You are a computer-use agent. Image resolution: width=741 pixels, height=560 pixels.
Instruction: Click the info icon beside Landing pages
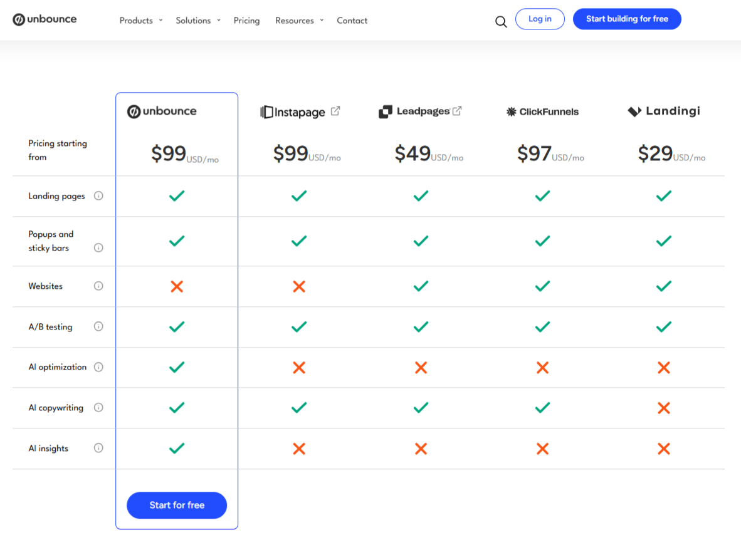98,195
